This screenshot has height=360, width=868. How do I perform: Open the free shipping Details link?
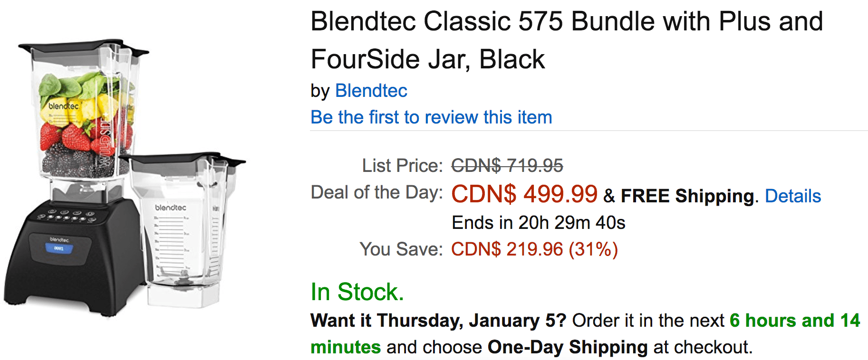click(x=793, y=196)
